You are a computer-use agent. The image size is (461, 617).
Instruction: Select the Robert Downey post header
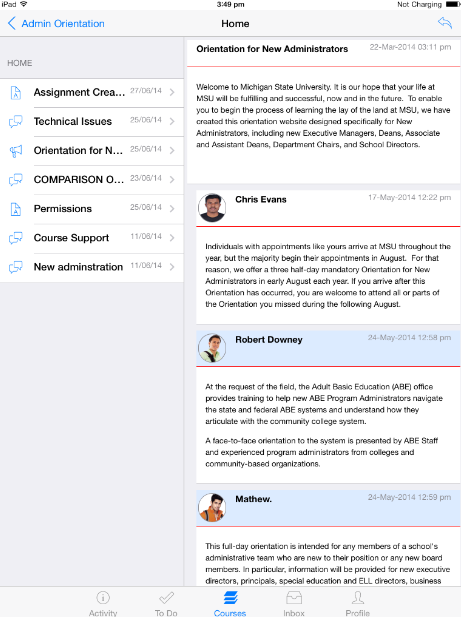328,348
